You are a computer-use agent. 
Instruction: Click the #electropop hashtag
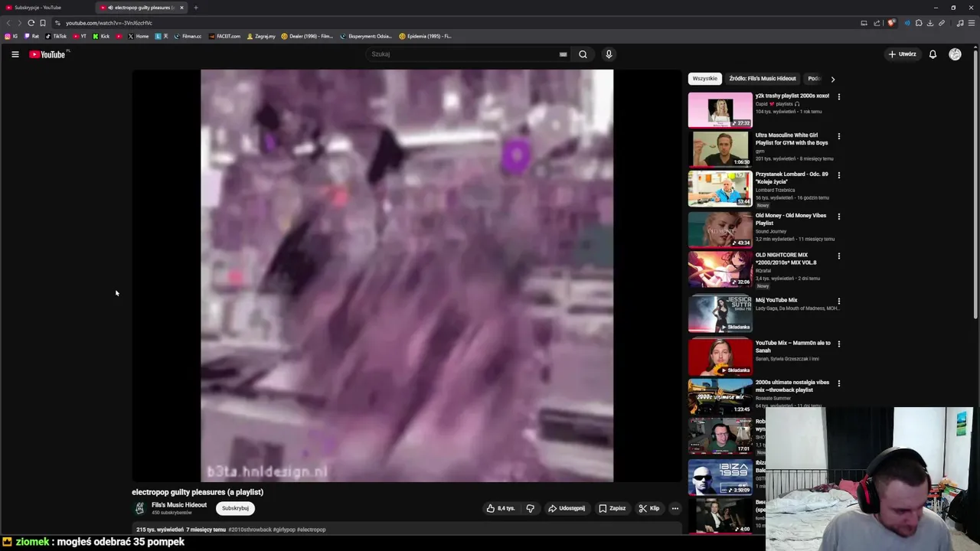pos(311,530)
